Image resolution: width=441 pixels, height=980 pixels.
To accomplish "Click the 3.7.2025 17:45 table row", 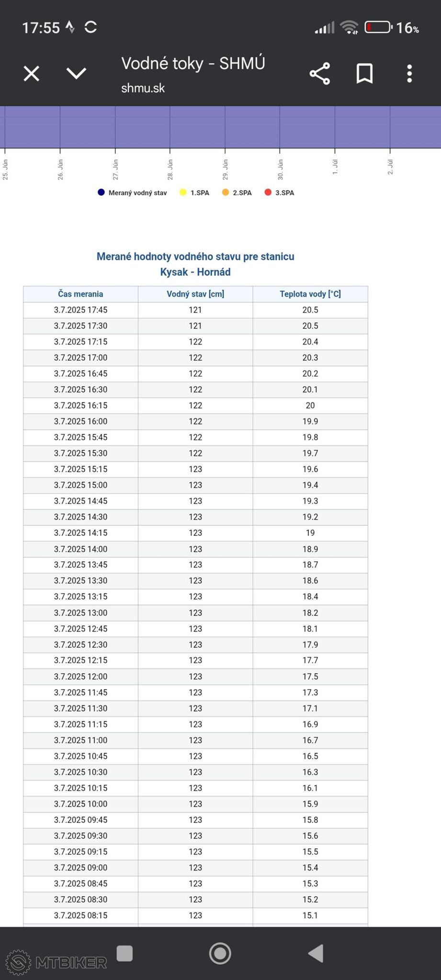I will point(195,310).
